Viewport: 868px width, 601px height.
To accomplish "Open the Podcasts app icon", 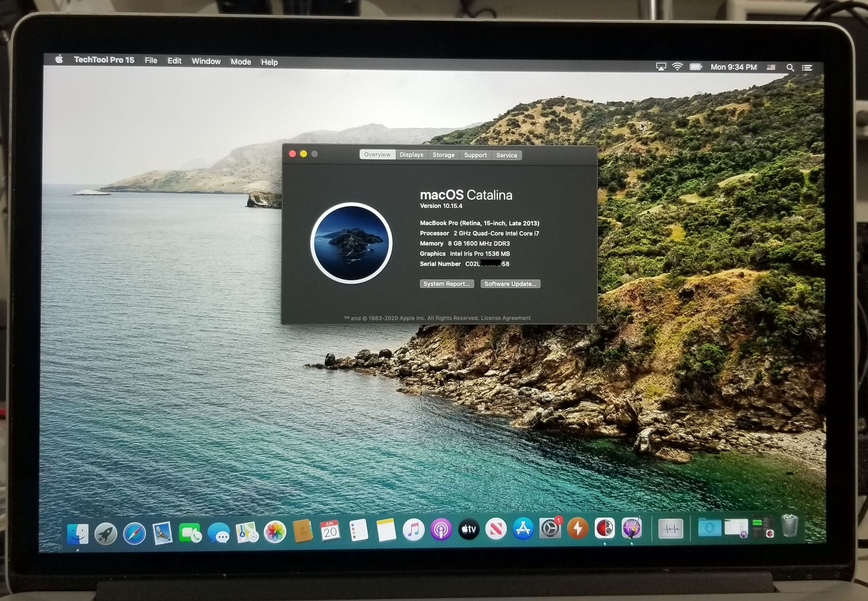I will [x=441, y=530].
